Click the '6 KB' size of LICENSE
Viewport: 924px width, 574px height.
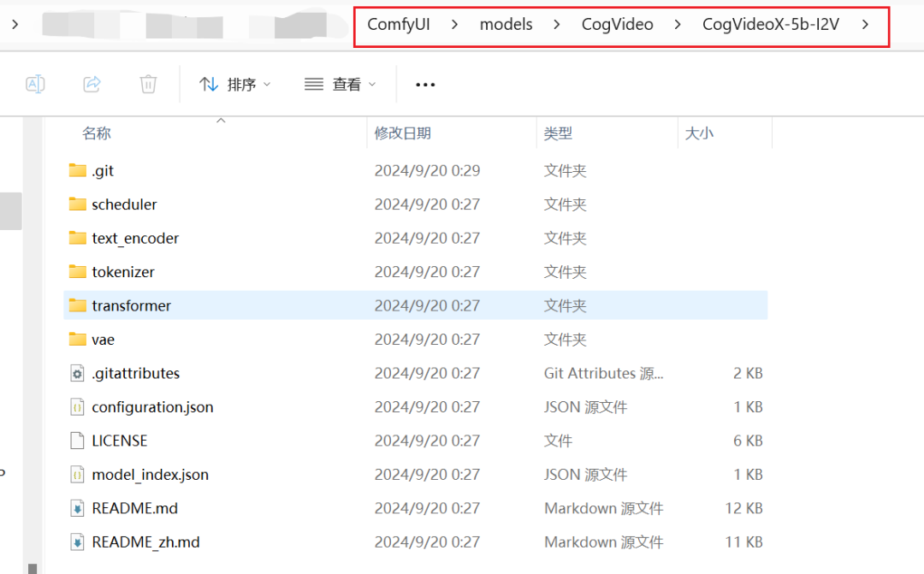(x=748, y=441)
